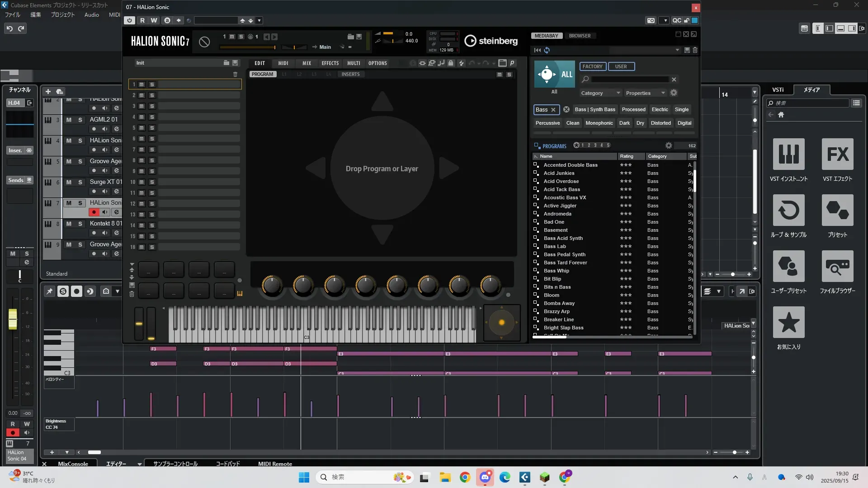Open the VST Instruments media tile
This screenshot has height=488, width=868.
(788, 155)
